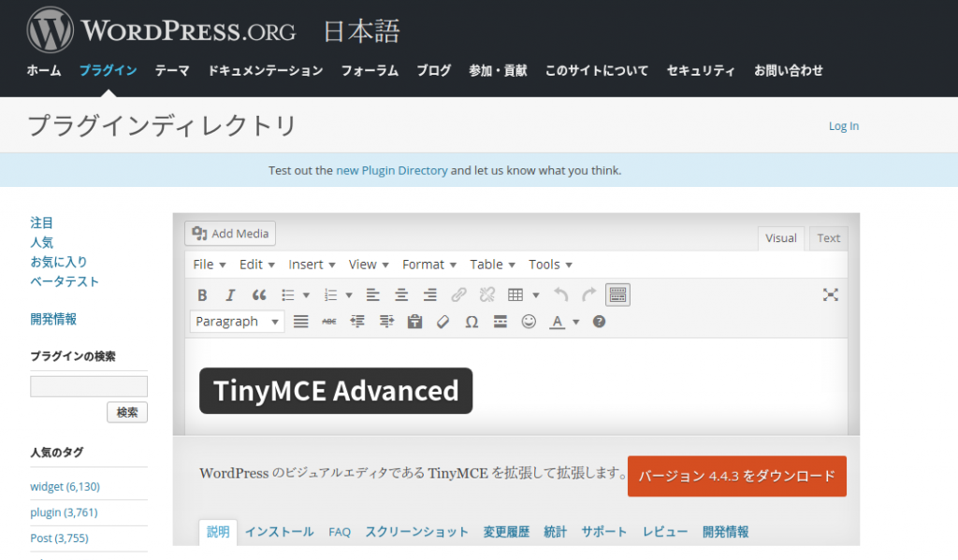The width and height of the screenshot is (958, 560).
Task: Open the 変更履歴 tab
Action: tap(506, 532)
